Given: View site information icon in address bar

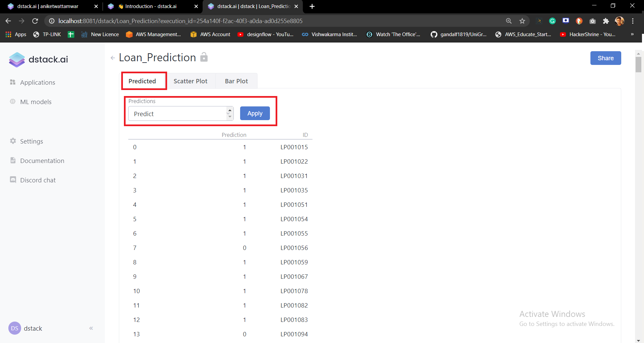Looking at the screenshot, I should [52, 21].
